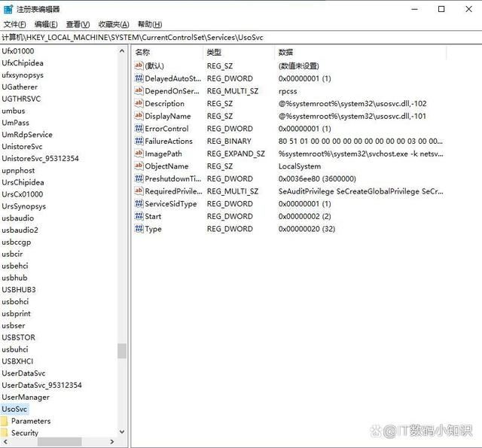This screenshot has height=448, width=482.
Task: Select the UfxChipidea key
Action: pyautogui.click(x=23, y=63)
